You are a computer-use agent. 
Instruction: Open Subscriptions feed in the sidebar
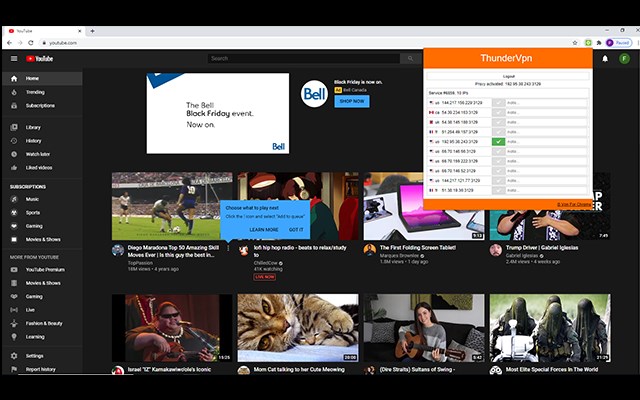pos(42,106)
